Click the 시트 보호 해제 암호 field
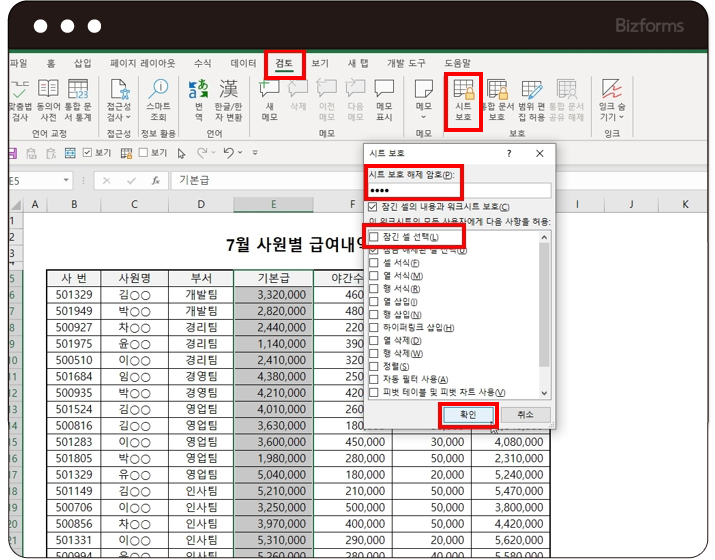The width and height of the screenshot is (715, 560). point(459,190)
